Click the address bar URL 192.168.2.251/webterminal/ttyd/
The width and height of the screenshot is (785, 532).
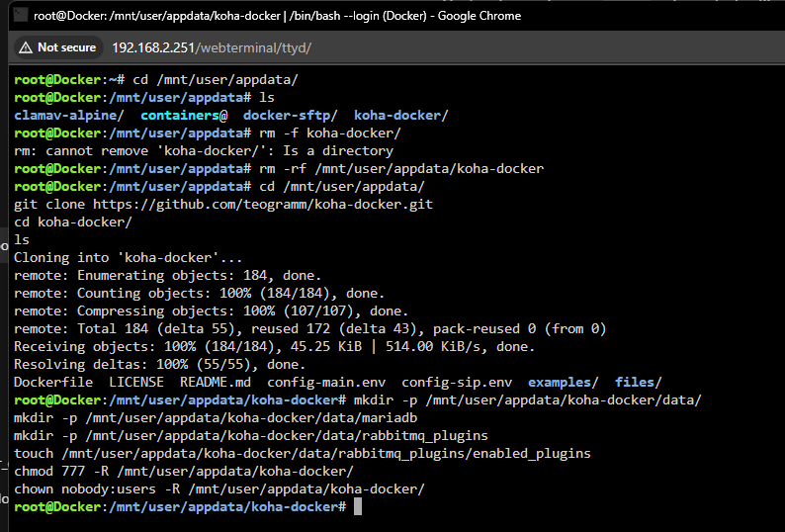click(212, 47)
